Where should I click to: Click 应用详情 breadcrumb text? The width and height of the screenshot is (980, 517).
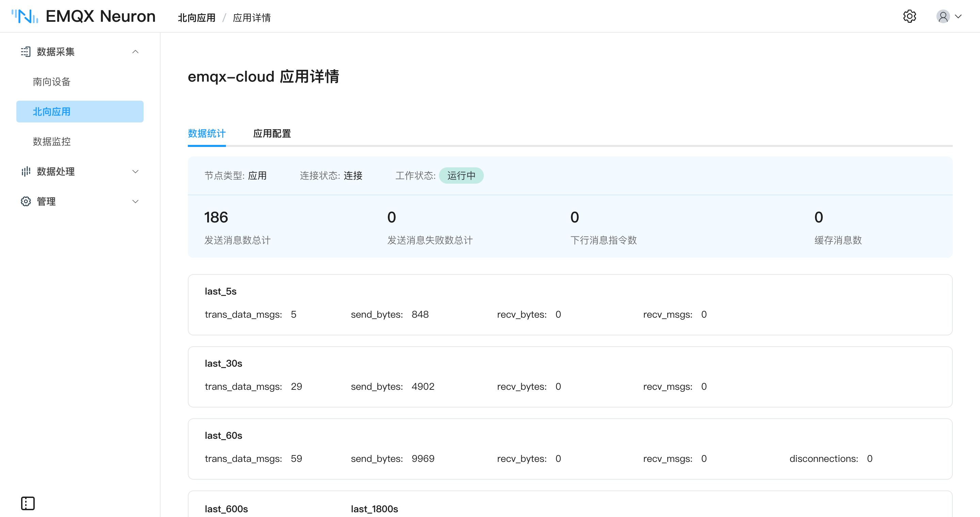tap(252, 17)
